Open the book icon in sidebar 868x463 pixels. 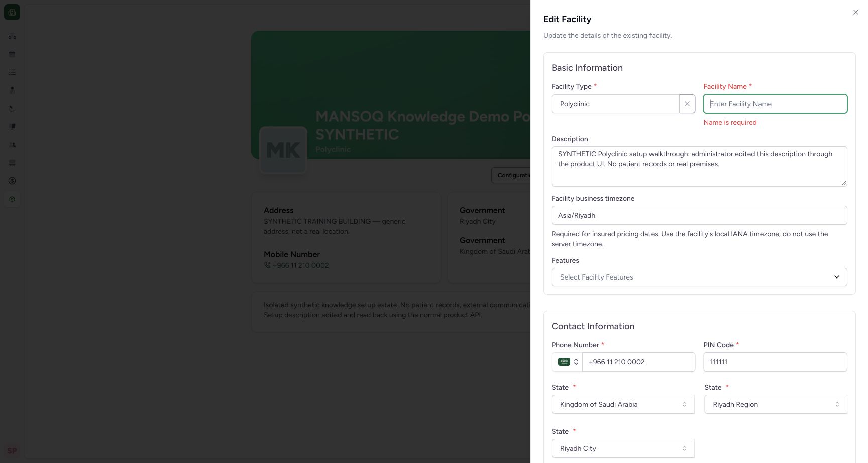12,127
